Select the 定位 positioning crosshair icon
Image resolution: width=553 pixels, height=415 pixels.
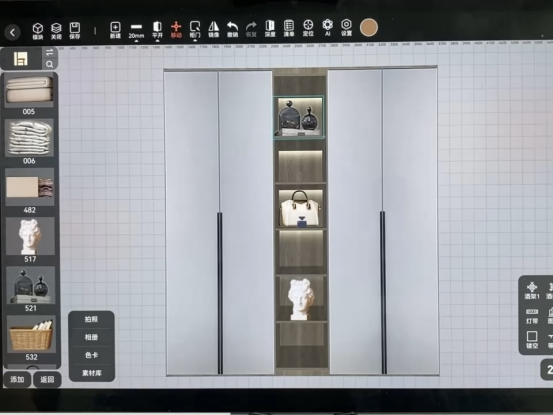308,28
